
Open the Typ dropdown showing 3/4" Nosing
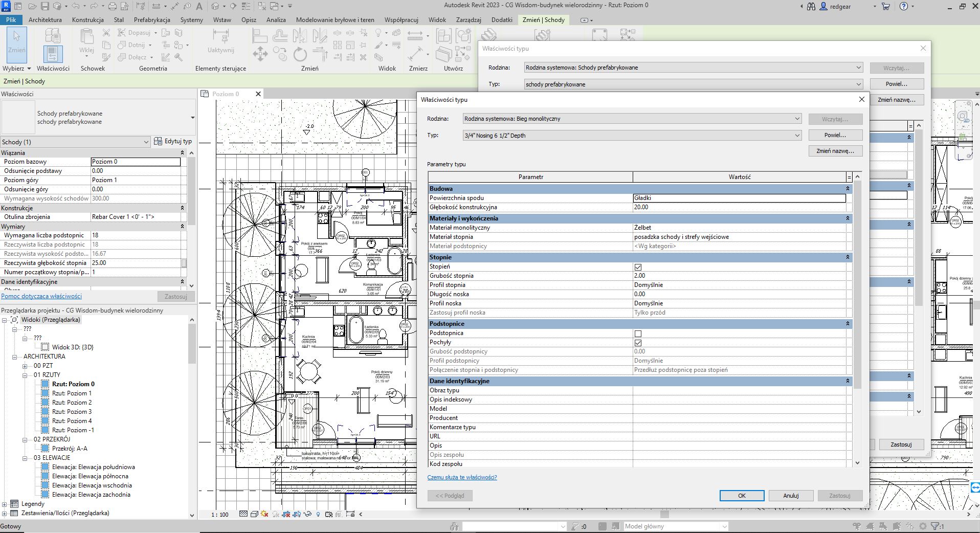pyautogui.click(x=796, y=136)
